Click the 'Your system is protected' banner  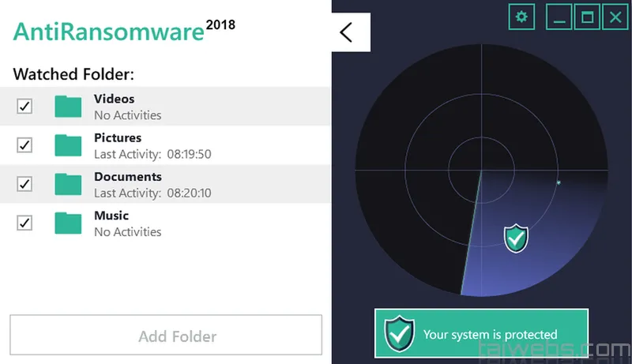pos(482,333)
